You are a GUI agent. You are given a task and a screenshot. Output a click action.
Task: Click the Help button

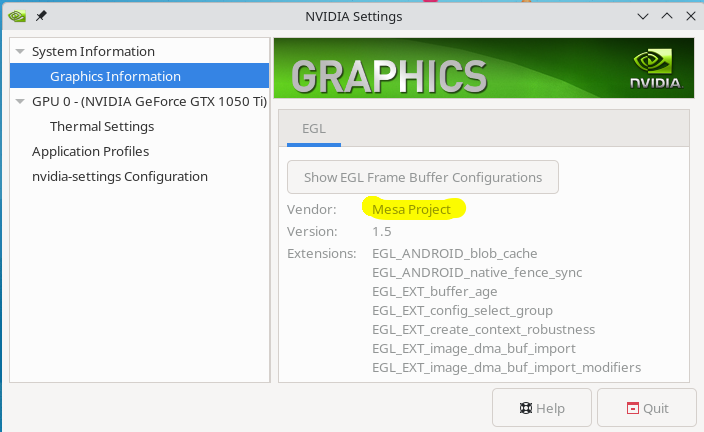[x=542, y=408]
